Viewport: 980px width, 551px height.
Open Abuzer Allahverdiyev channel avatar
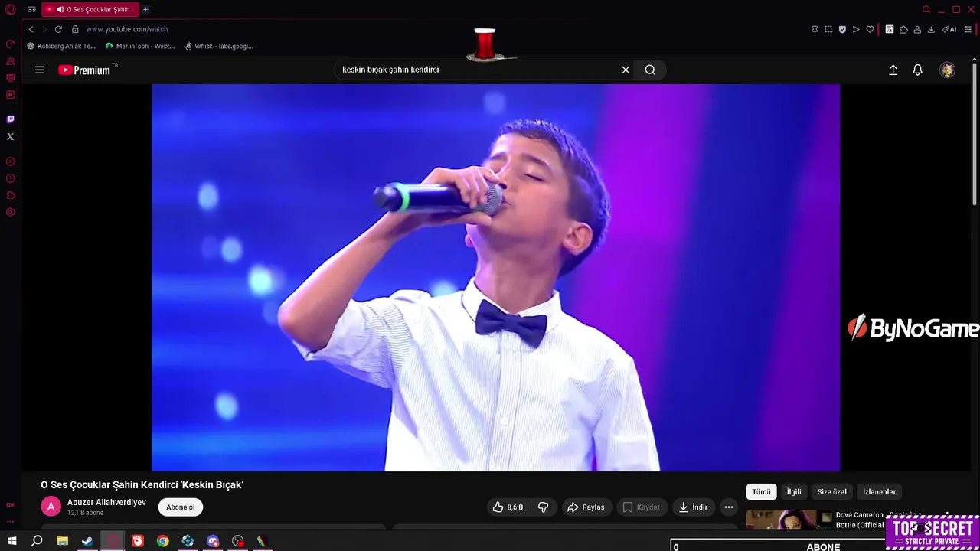pos(51,507)
